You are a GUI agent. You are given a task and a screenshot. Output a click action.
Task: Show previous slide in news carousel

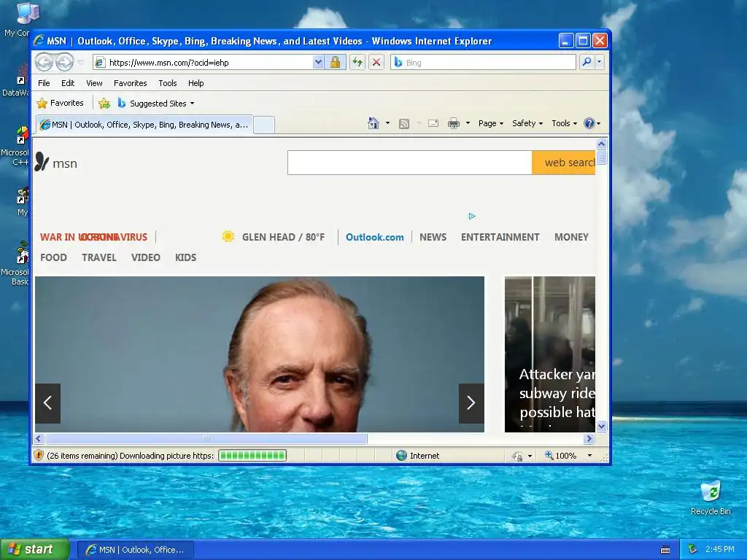(x=47, y=402)
